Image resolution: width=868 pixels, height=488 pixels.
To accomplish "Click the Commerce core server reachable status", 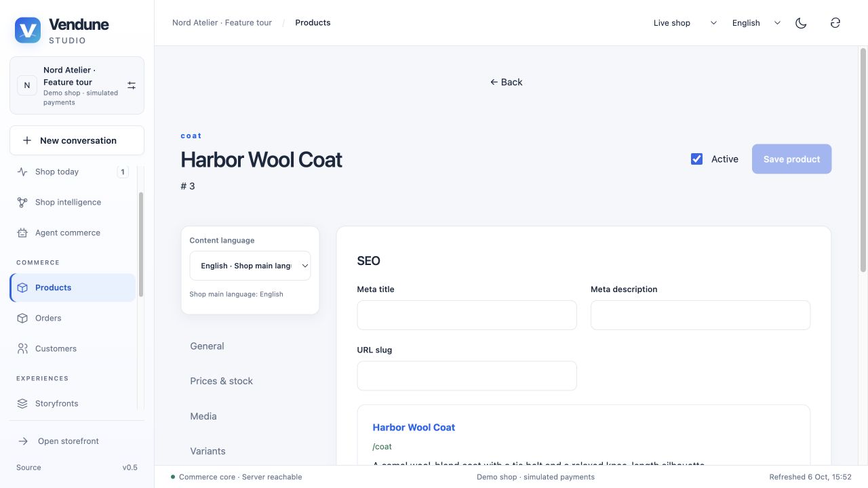I will 236,477.
